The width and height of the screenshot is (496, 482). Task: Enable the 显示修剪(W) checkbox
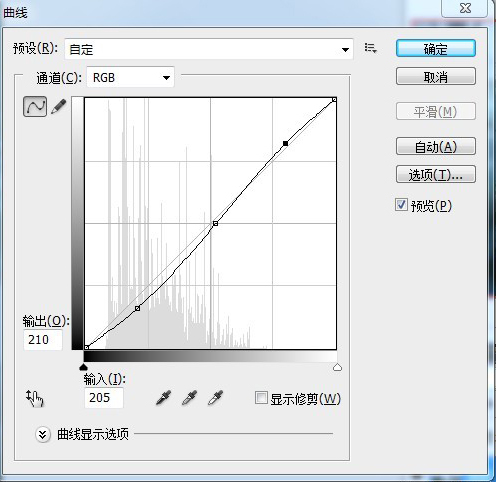tap(261, 398)
